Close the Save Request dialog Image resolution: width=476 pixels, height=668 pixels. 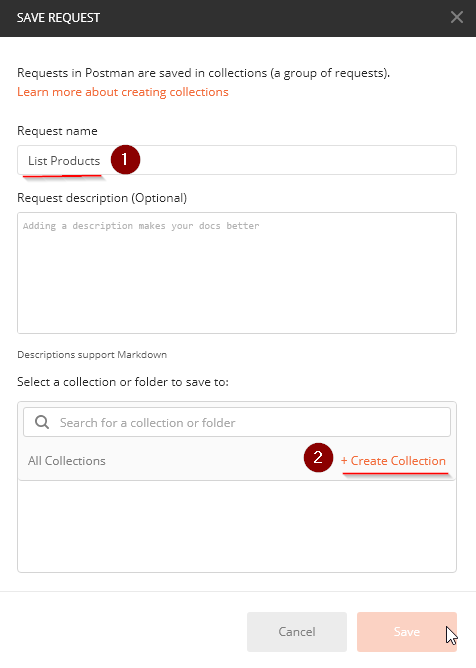click(457, 17)
